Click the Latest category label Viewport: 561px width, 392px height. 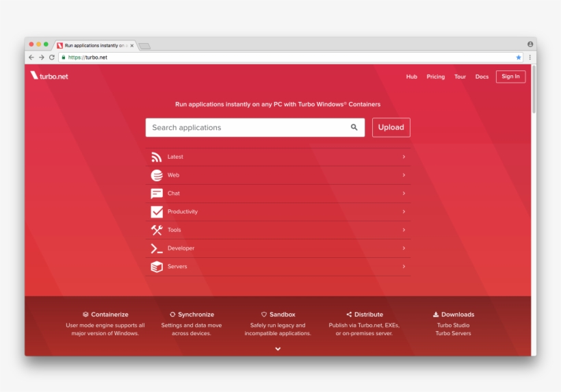click(x=175, y=157)
